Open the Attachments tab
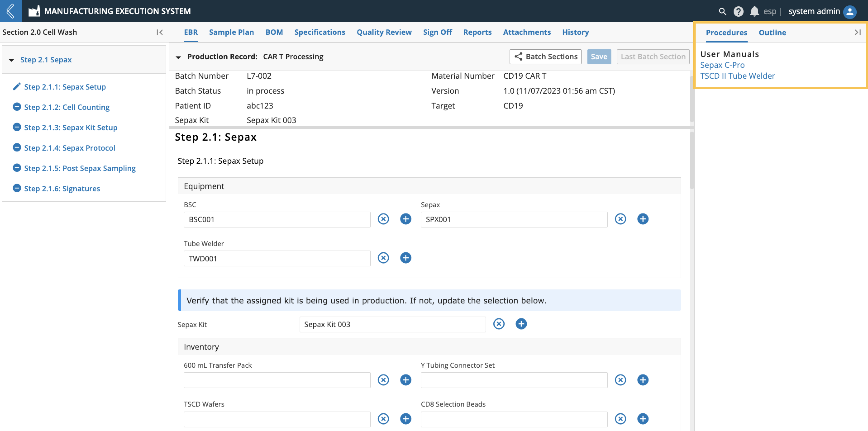Viewport: 868px width, 431px height. tap(527, 32)
